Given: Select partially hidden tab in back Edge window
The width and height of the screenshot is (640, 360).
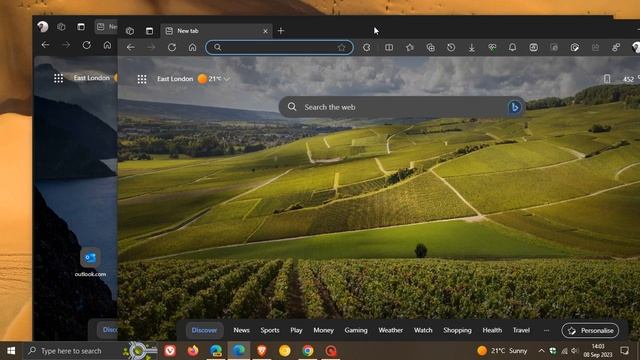Looking at the screenshot, I should (x=106, y=27).
